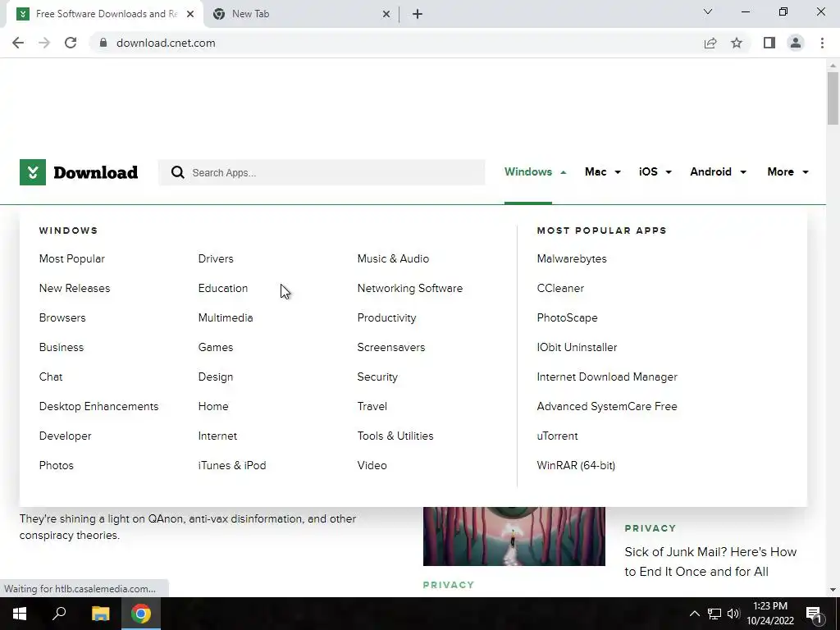The height and width of the screenshot is (630, 840).
Task: Select the iTunes & iPod category
Action: 232,466
